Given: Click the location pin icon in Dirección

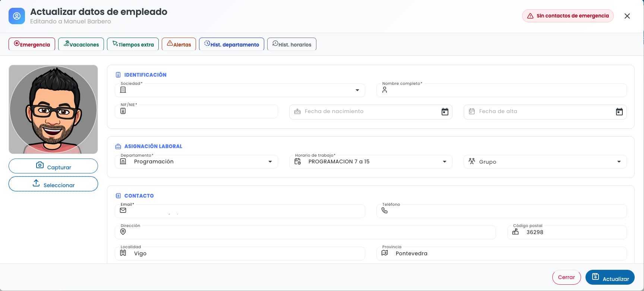Looking at the screenshot, I should click(123, 232).
